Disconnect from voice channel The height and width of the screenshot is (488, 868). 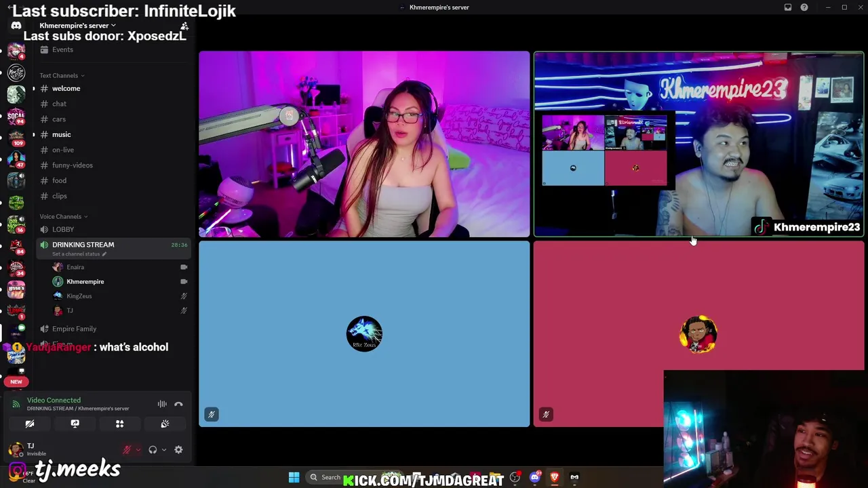coord(178,404)
